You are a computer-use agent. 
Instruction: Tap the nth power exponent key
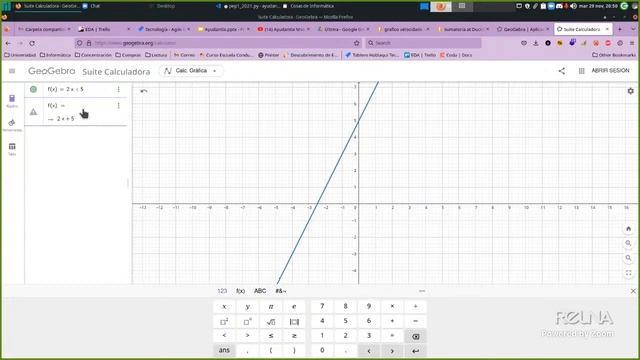tap(247, 322)
